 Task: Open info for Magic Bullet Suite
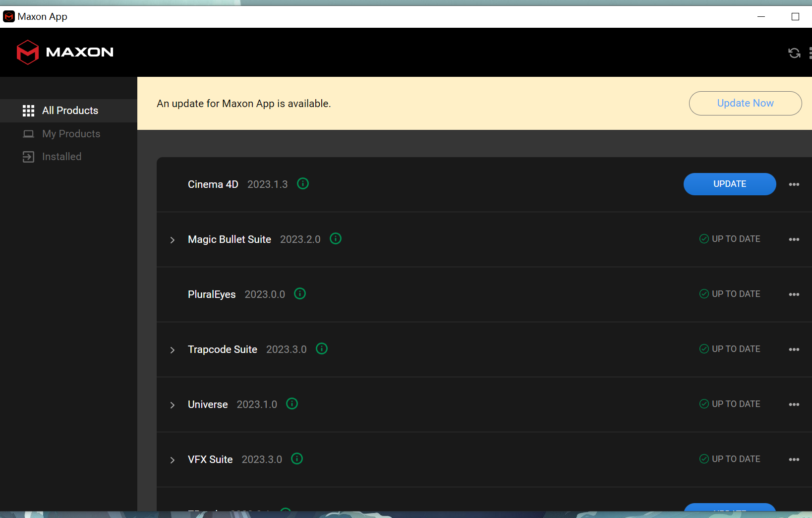click(x=336, y=239)
